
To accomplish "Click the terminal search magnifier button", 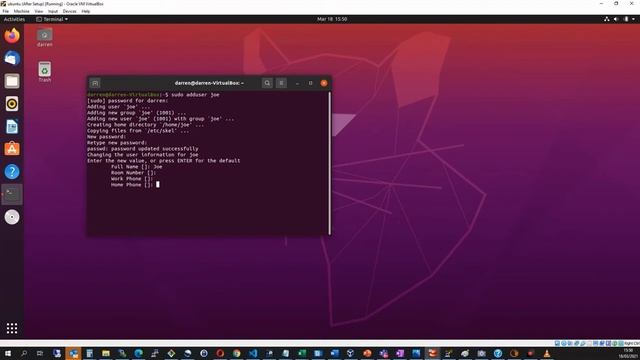I will pos(267,83).
